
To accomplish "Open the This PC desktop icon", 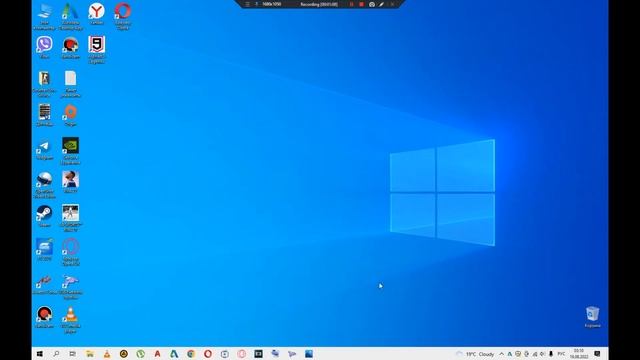I will 44,16.
